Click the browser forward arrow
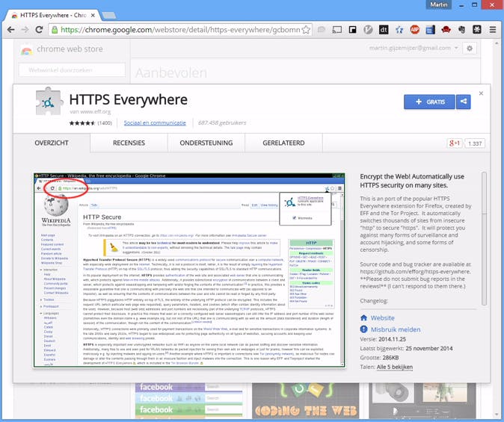The width and height of the screenshot is (504, 422). point(25,30)
